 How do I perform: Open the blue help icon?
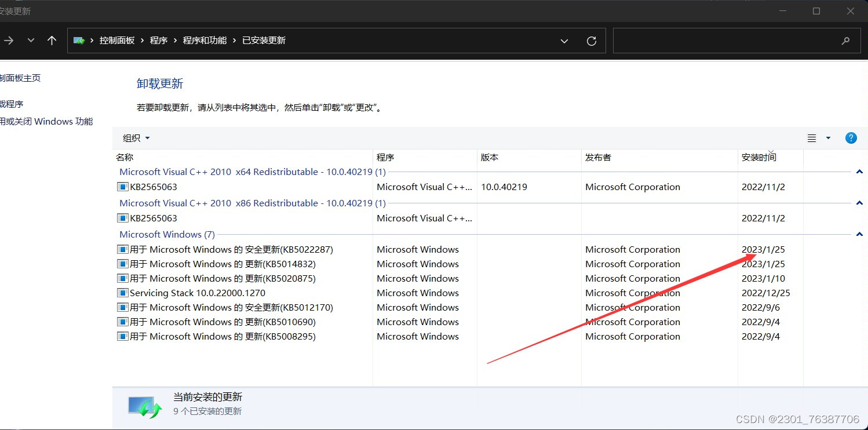851,138
